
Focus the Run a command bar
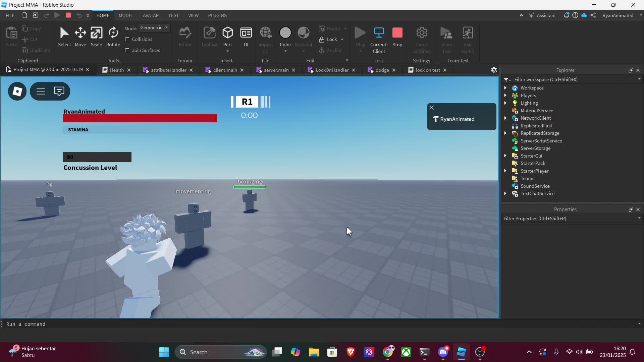pos(320,324)
